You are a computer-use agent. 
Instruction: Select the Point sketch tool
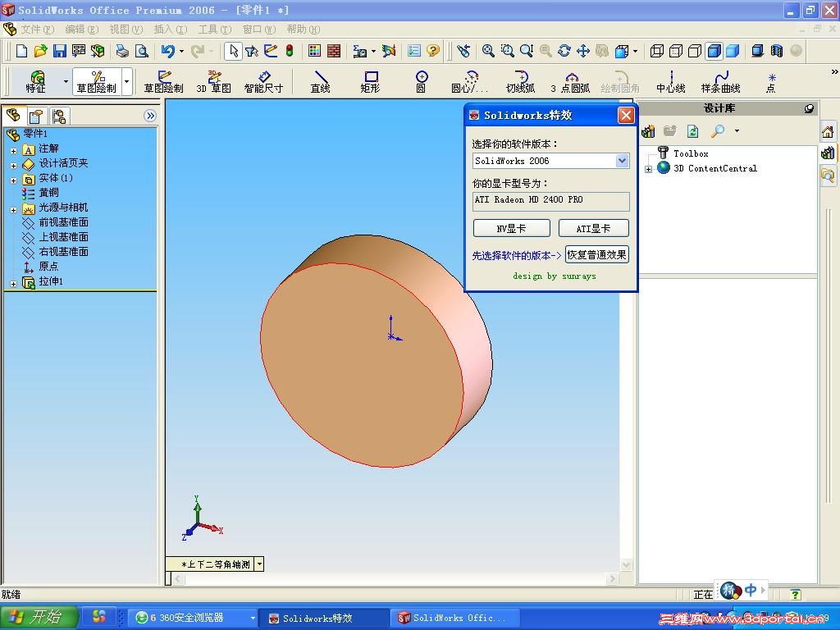click(771, 81)
